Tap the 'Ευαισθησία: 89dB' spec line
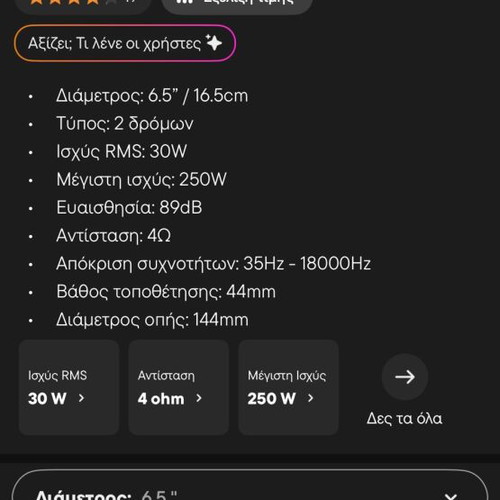The height and width of the screenshot is (500, 500). click(129, 207)
